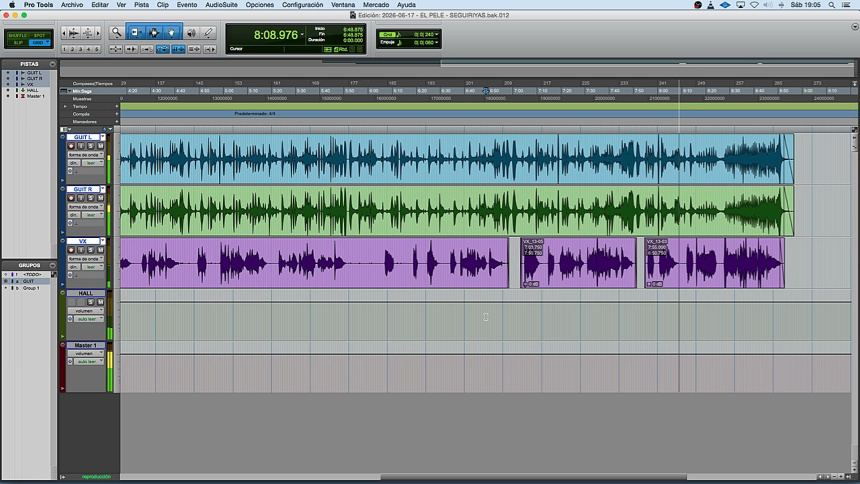
Task: Expand the Tempo ruler
Action: tap(65, 106)
